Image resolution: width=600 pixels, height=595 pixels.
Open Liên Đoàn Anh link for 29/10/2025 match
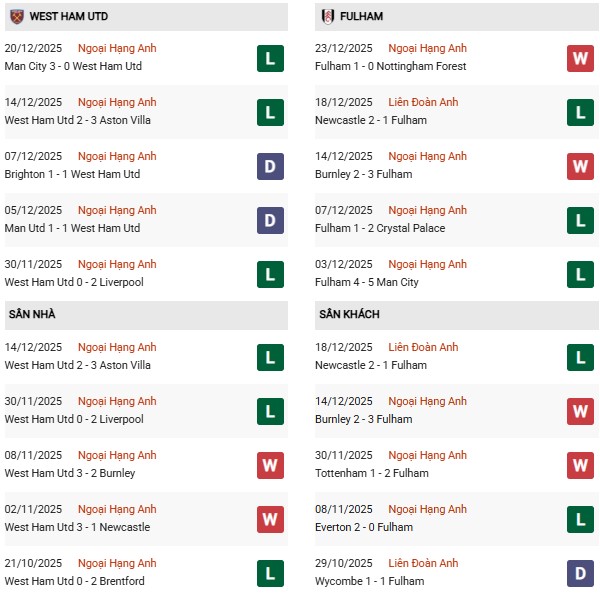pos(424,563)
